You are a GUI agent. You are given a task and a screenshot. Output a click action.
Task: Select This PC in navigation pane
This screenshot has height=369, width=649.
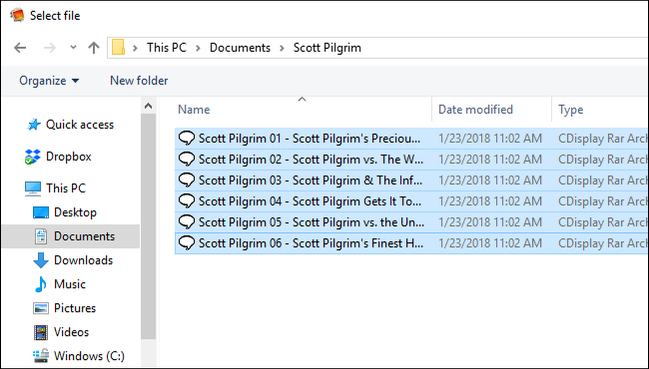(66, 188)
